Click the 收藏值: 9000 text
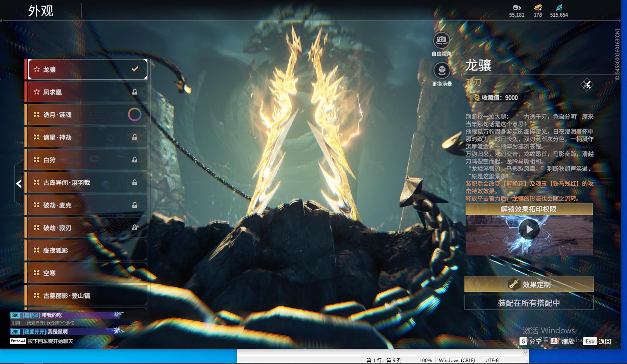The height and width of the screenshot is (364, 627). (500, 98)
